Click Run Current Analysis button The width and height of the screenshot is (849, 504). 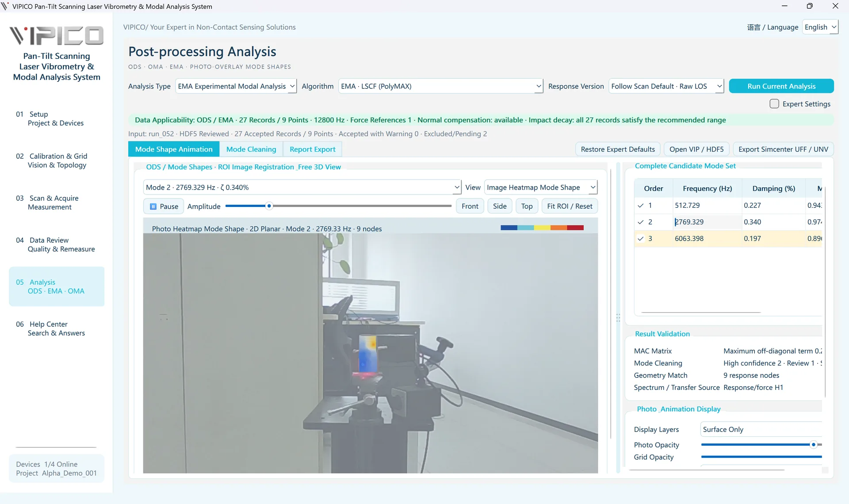[781, 86]
